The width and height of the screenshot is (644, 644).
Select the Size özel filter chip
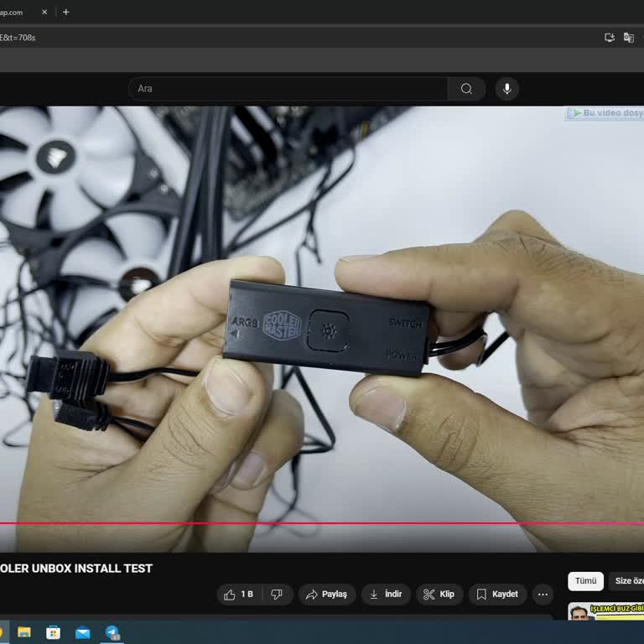click(x=626, y=581)
